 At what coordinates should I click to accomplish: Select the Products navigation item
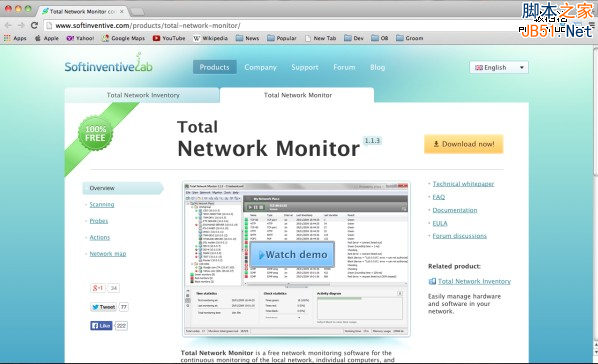click(214, 67)
